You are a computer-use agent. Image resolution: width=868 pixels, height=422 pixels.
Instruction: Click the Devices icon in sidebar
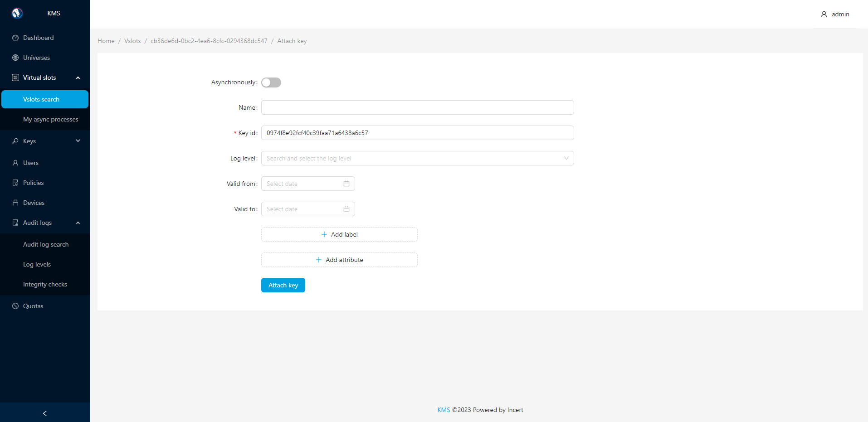[x=15, y=203]
